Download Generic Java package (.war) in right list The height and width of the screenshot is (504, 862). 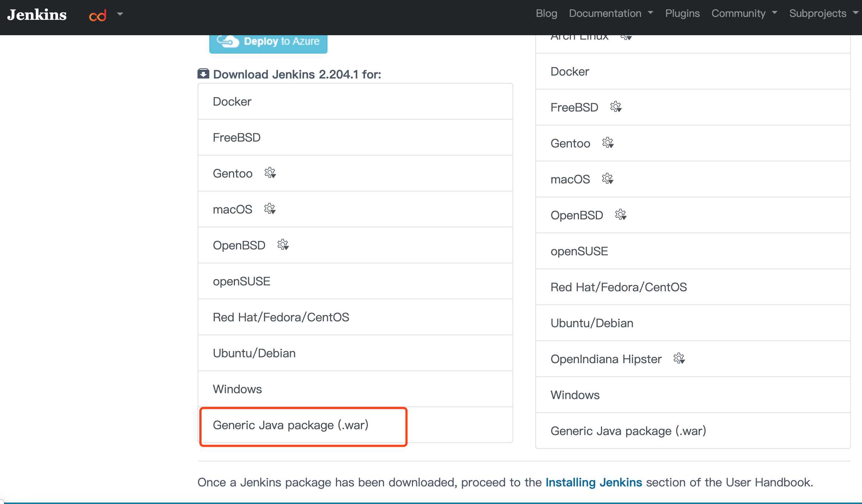693,431
